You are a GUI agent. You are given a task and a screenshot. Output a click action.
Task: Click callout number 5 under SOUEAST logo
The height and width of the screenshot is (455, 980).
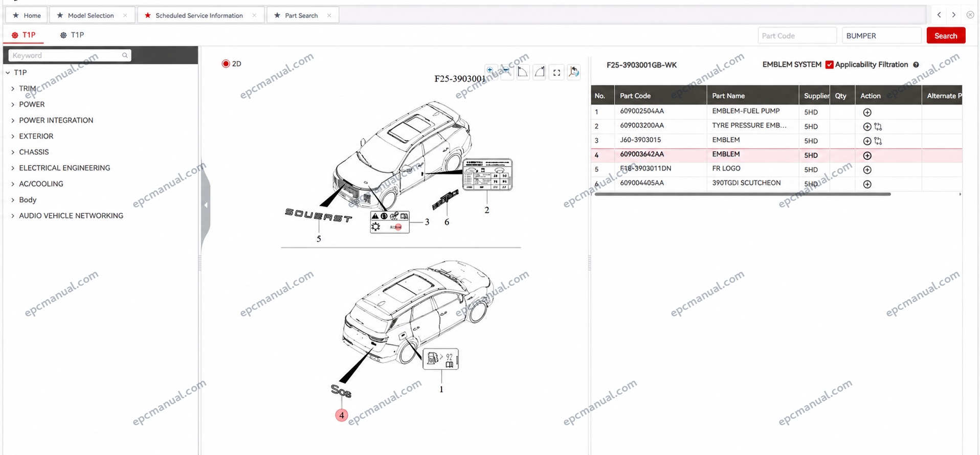click(319, 239)
